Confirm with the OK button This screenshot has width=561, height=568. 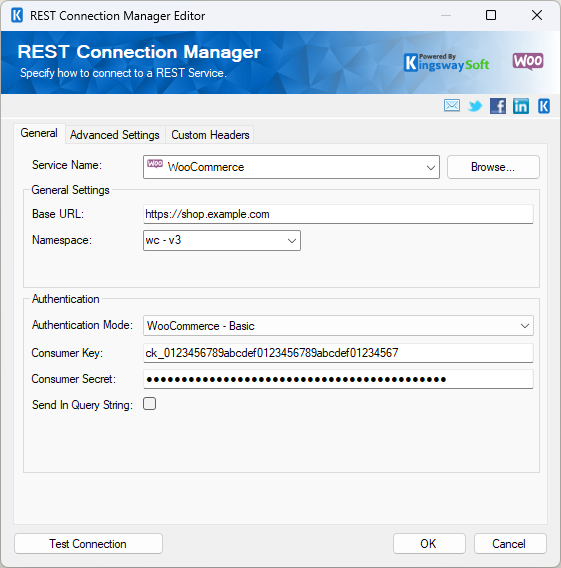click(429, 543)
